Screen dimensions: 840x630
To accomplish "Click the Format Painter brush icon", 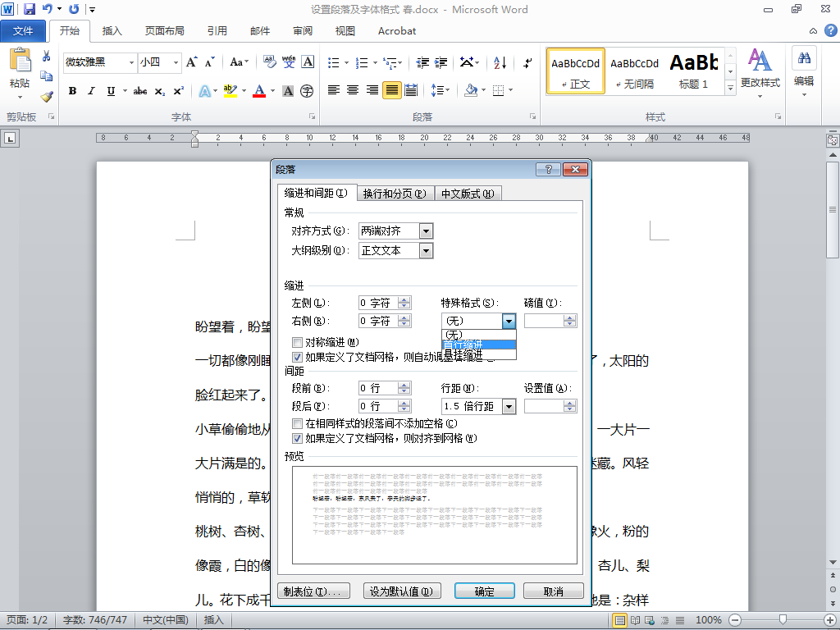I will 47,97.
